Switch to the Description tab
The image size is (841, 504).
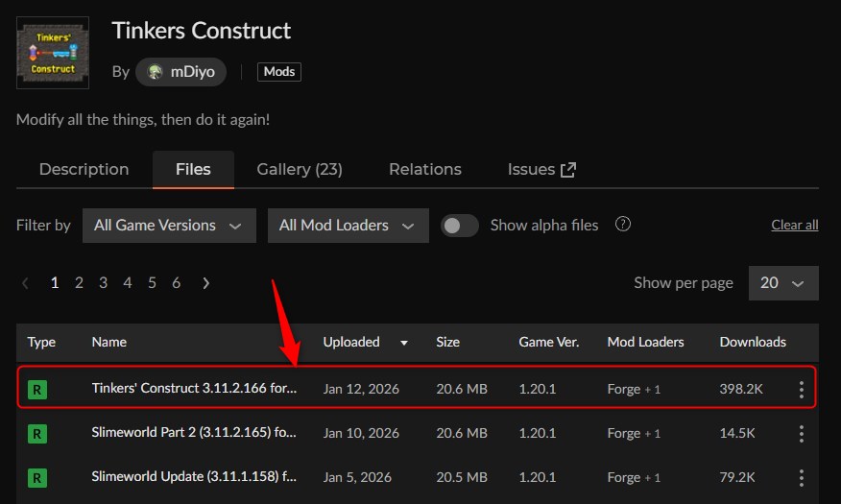pos(84,169)
